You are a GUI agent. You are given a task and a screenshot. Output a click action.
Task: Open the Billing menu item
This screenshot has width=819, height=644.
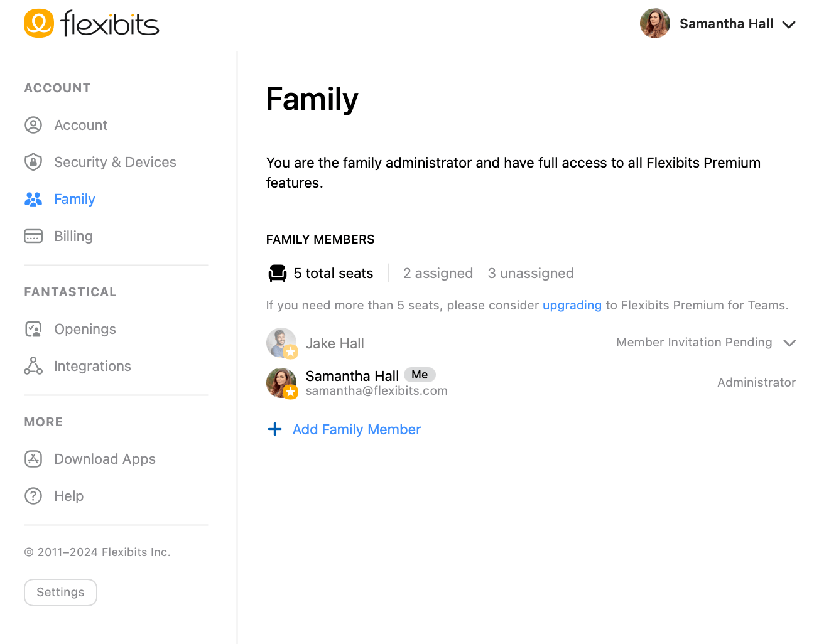(x=73, y=236)
